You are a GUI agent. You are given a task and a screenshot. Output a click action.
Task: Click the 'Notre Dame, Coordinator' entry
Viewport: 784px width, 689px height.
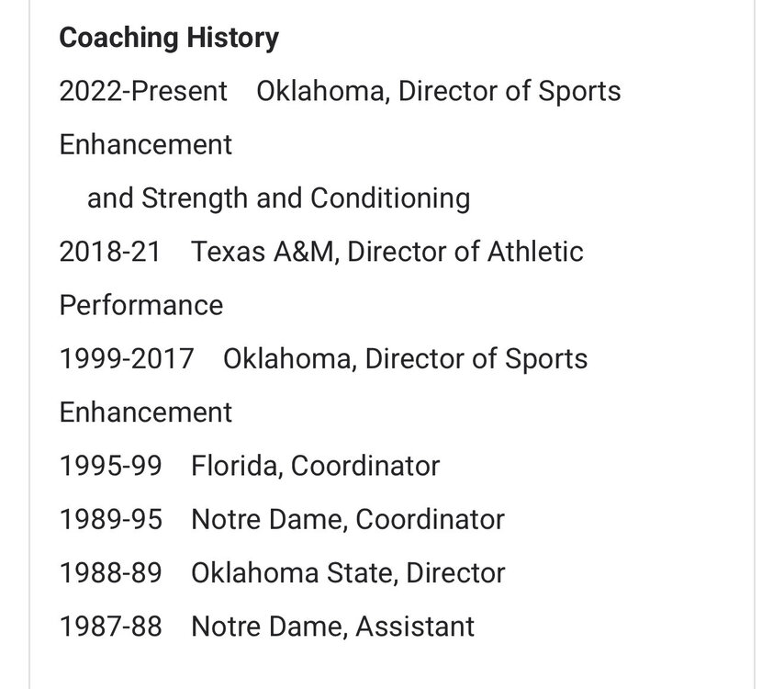(348, 519)
